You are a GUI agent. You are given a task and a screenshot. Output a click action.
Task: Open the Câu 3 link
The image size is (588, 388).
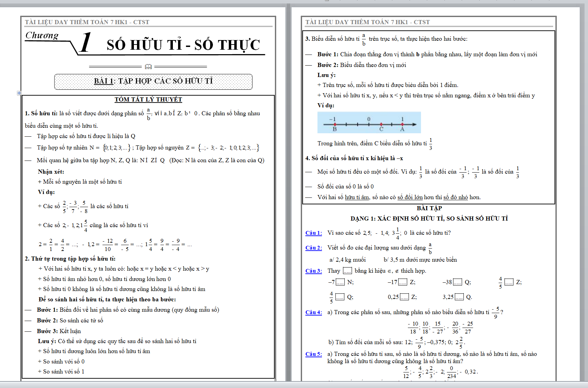click(314, 271)
